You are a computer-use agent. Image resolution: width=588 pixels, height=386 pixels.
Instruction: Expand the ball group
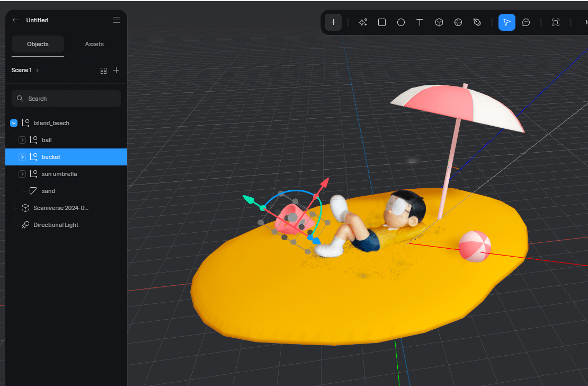click(x=22, y=139)
